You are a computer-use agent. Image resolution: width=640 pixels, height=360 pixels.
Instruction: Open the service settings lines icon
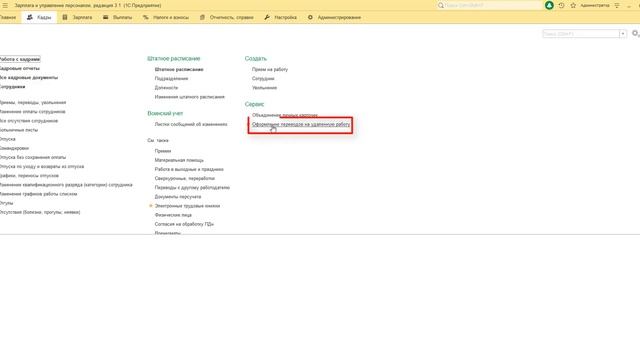pyautogui.click(x=617, y=5)
